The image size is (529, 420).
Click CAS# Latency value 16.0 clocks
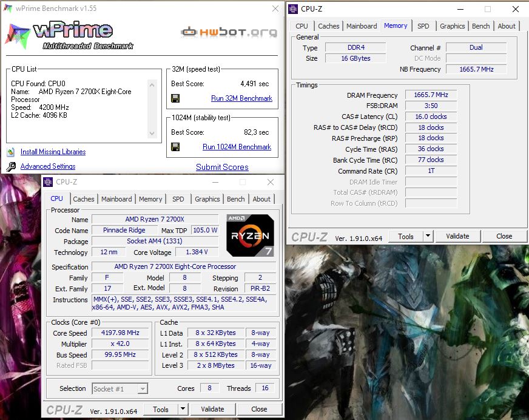[431, 117]
